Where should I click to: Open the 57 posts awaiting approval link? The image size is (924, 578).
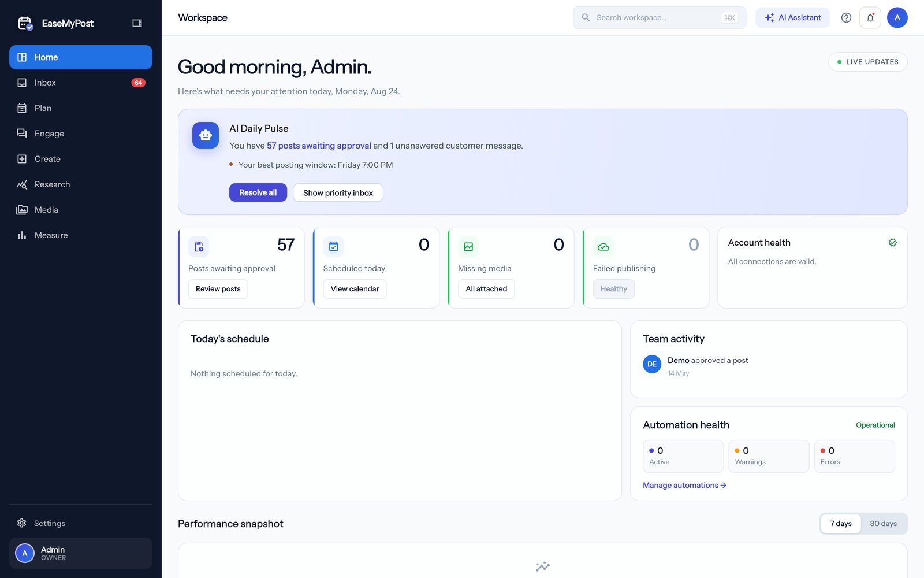pyautogui.click(x=319, y=146)
